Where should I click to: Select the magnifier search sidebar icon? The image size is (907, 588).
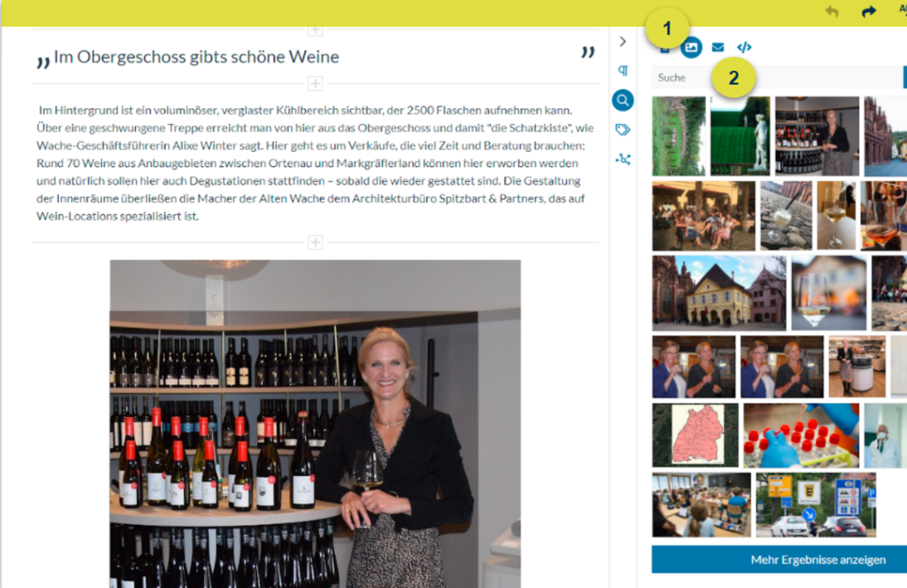[x=623, y=101]
